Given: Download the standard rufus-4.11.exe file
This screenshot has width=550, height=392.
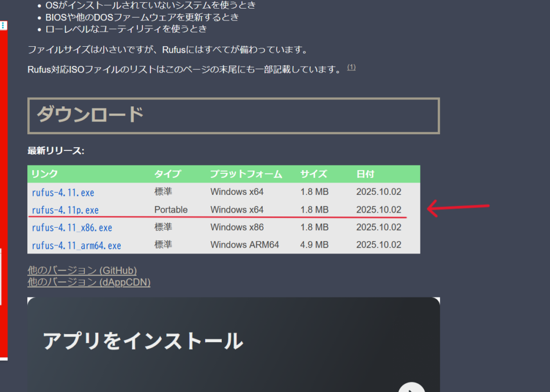Looking at the screenshot, I should (x=63, y=192).
